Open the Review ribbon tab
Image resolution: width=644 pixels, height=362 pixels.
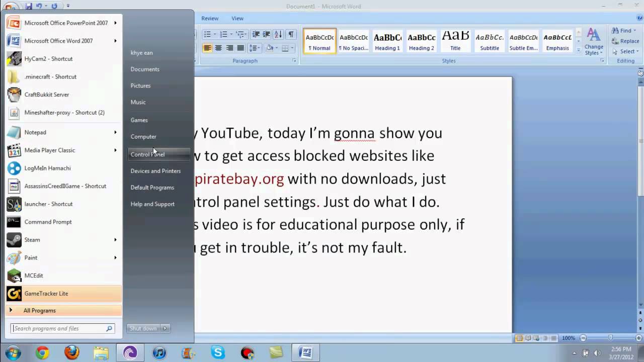(210, 19)
